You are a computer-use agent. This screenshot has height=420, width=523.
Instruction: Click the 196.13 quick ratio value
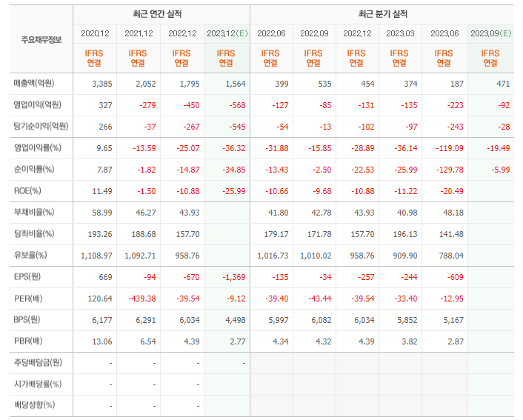point(405,234)
